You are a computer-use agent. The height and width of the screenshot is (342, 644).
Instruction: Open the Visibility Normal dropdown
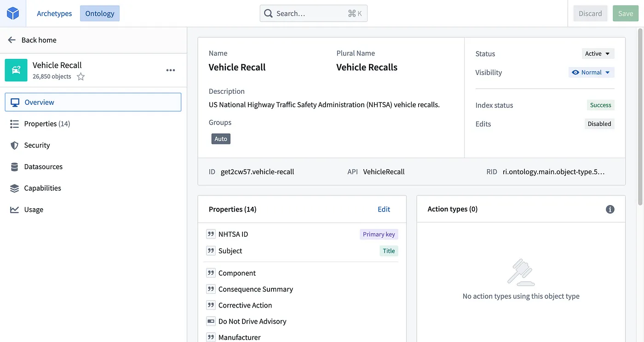(591, 72)
